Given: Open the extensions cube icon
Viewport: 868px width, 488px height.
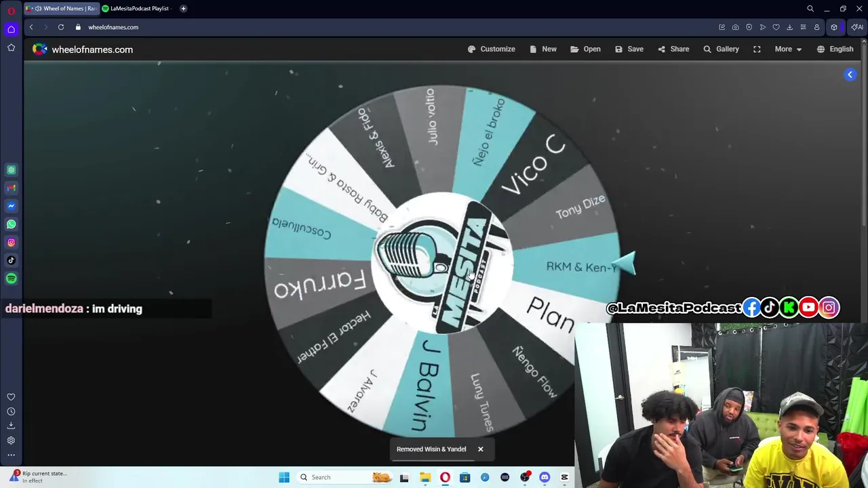Looking at the screenshot, I should [x=834, y=27].
